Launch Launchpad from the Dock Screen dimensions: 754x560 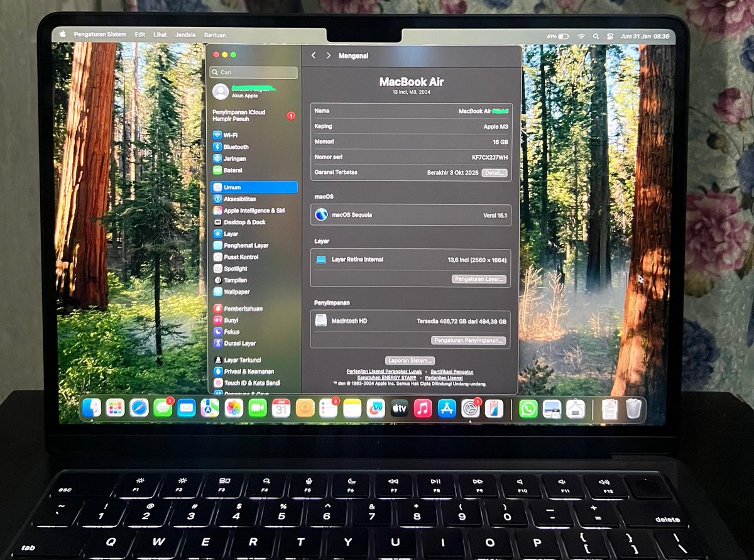[x=115, y=408]
